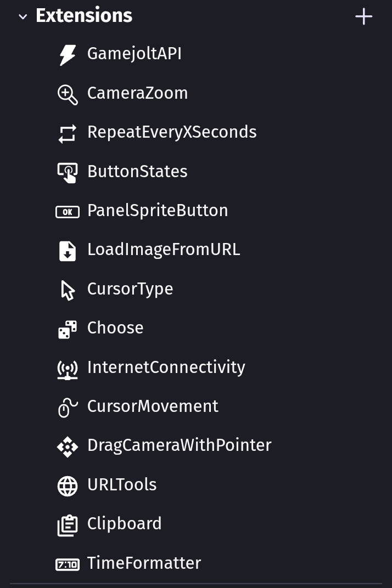Click the TimeFormatter clock display icon
392x588 pixels.
pos(68,564)
